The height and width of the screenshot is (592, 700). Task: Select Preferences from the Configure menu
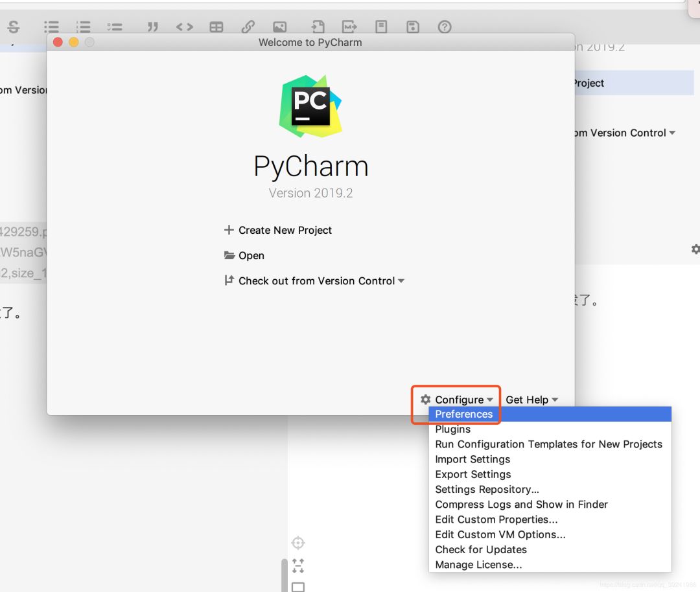550,414
